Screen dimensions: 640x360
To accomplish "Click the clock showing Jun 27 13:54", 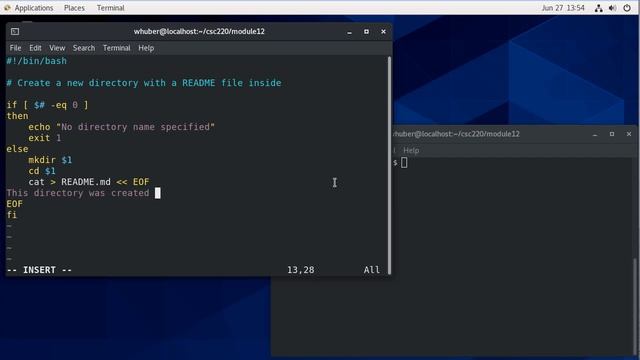I will point(563,8).
